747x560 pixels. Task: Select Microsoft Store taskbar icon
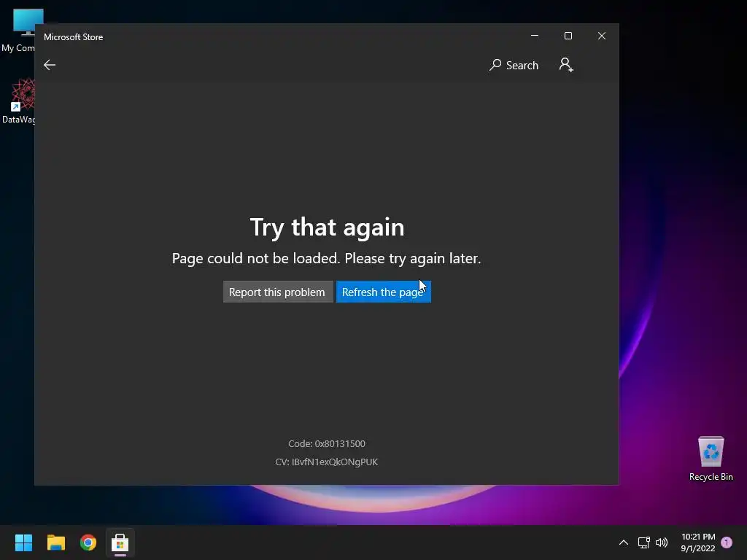pos(120,542)
